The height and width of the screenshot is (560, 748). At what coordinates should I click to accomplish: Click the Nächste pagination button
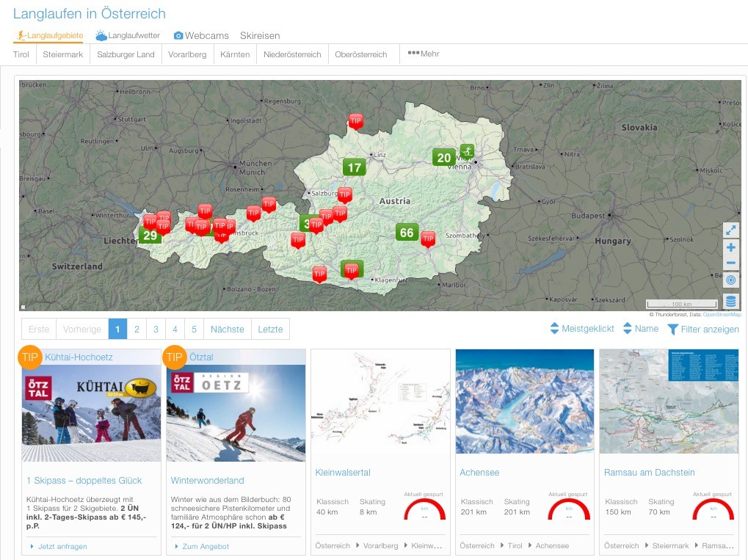pos(227,330)
